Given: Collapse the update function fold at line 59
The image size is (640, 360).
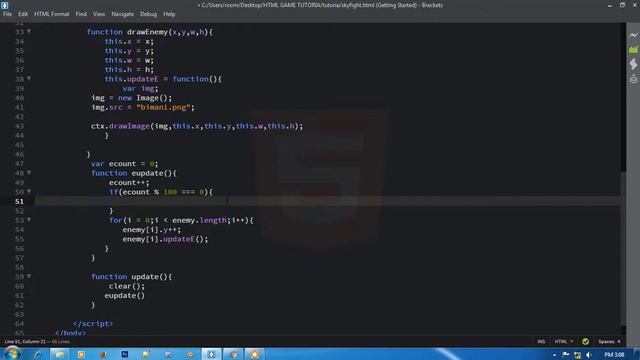Looking at the screenshot, I should pos(29,276).
